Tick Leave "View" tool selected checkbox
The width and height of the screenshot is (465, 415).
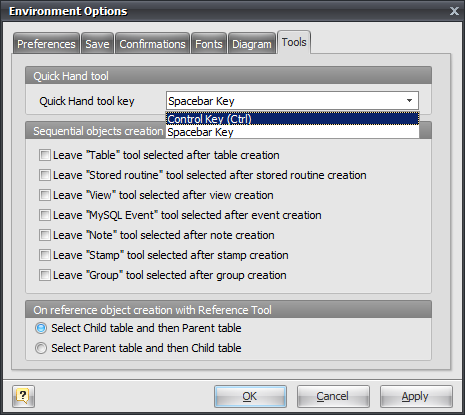coord(45,195)
